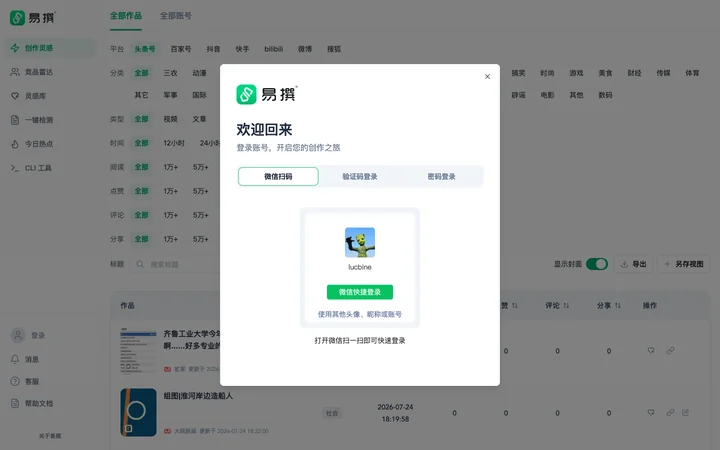Select 微博 platform filter

coord(305,49)
